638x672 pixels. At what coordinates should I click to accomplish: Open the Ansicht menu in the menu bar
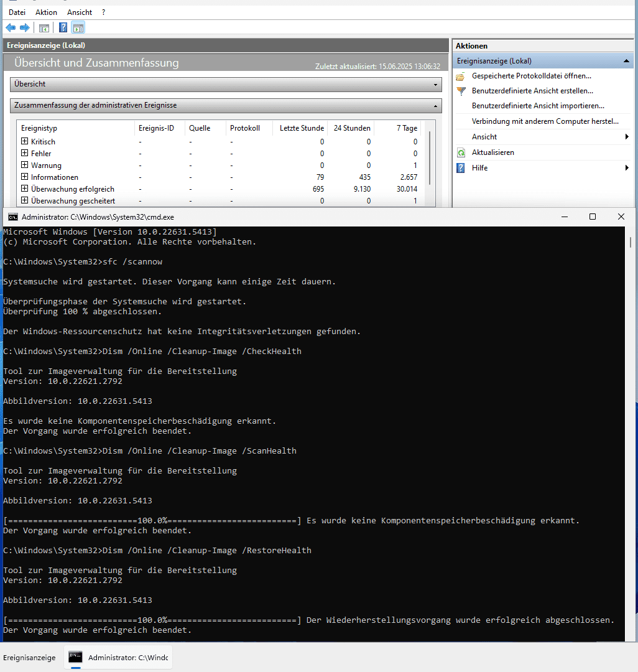pos(80,12)
